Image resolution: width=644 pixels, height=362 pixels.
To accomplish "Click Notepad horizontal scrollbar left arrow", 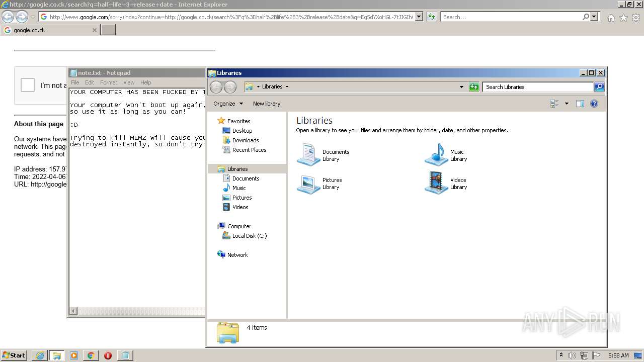I will coord(73,311).
